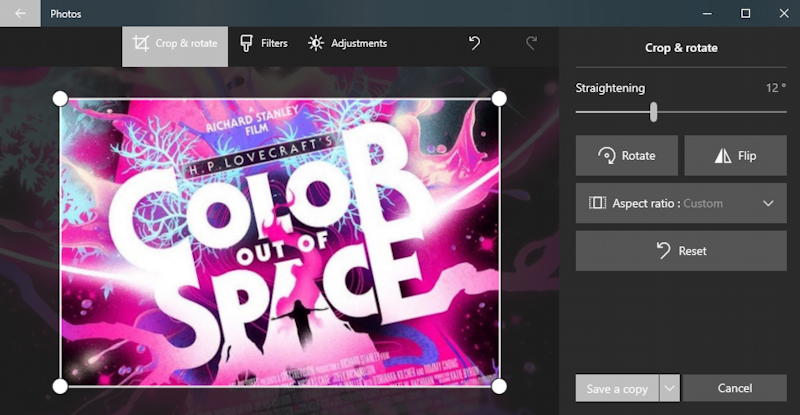Save a copy of the photo

pos(617,388)
